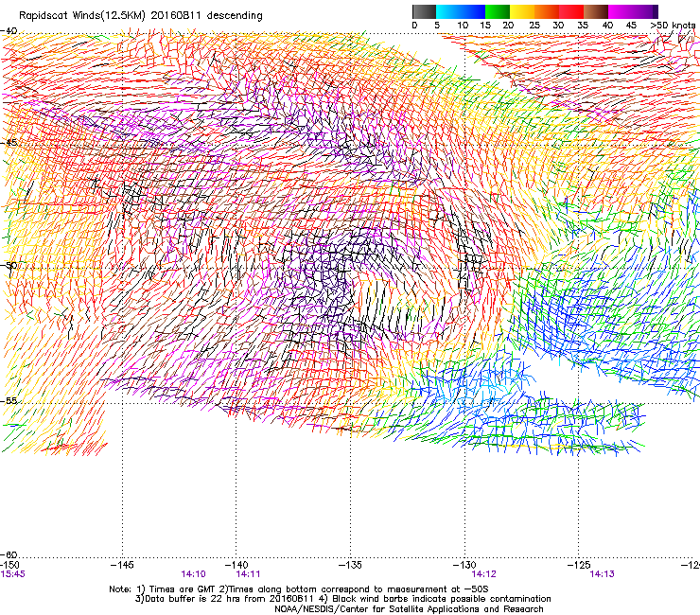The image size is (700, 615).
Task: Click the -130 longitude axis label
Action: (x=464, y=566)
